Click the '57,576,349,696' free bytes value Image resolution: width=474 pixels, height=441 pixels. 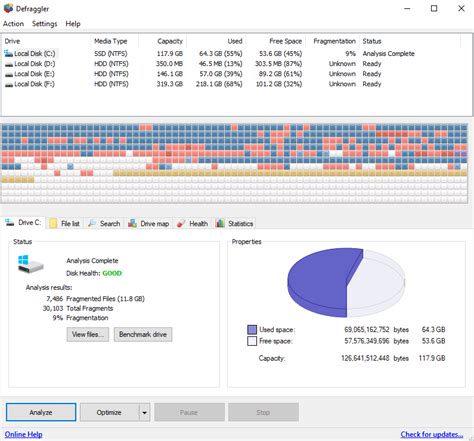(367, 341)
